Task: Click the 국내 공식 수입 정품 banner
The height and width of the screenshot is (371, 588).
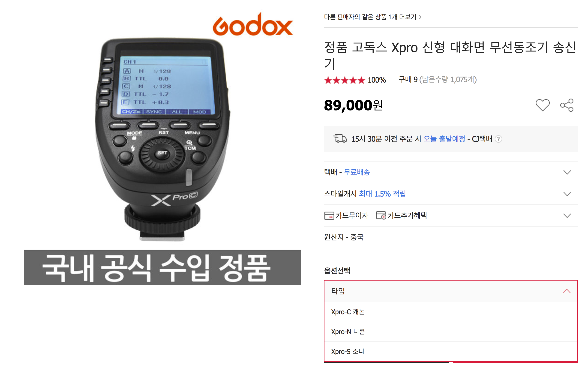Action: [x=162, y=267]
